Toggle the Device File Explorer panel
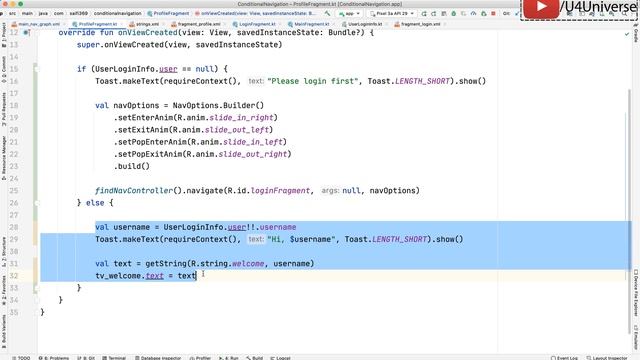 click(x=636, y=293)
